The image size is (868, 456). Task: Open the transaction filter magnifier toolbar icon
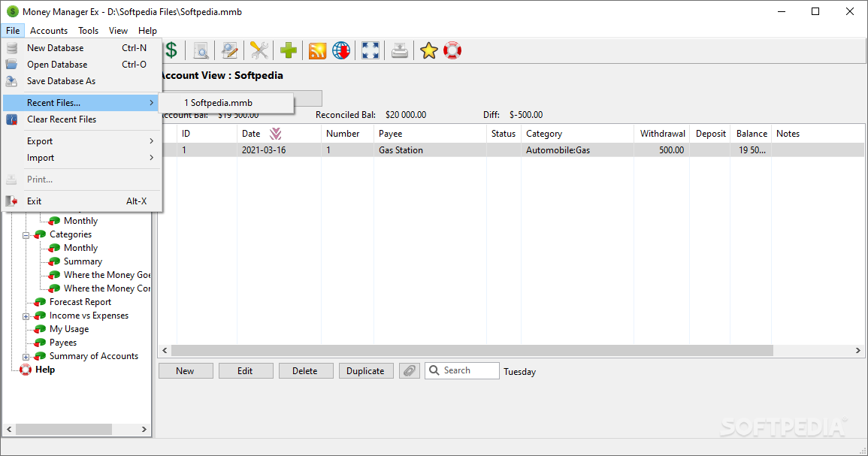201,50
